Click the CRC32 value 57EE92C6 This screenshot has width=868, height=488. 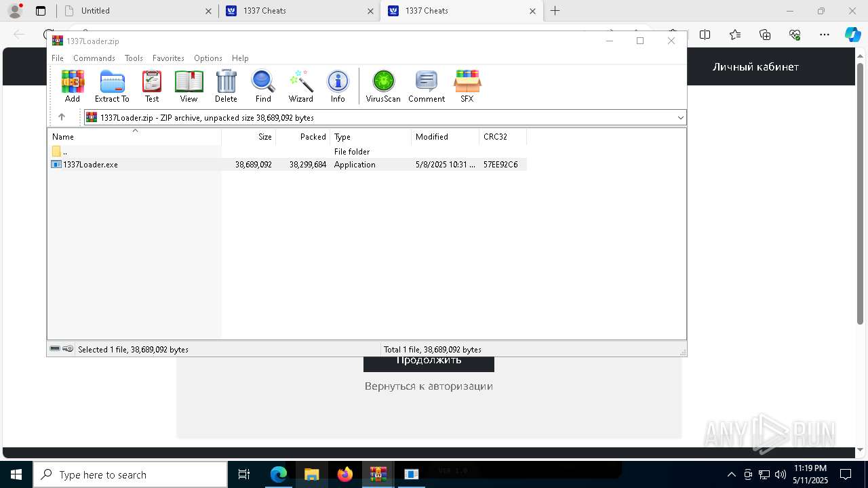(x=500, y=165)
